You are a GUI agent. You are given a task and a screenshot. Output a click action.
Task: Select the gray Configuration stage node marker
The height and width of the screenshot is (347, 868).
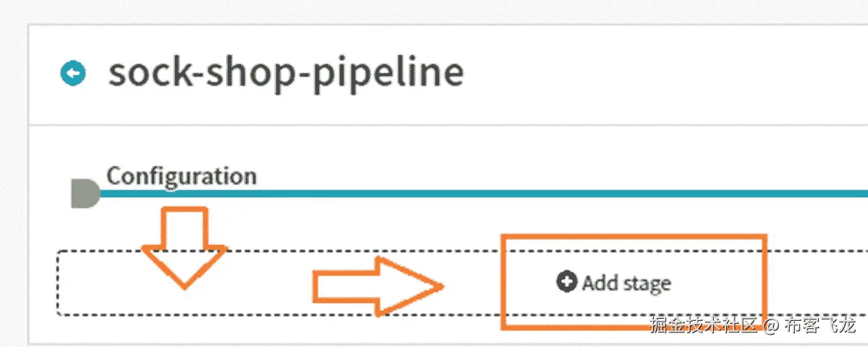[84, 194]
